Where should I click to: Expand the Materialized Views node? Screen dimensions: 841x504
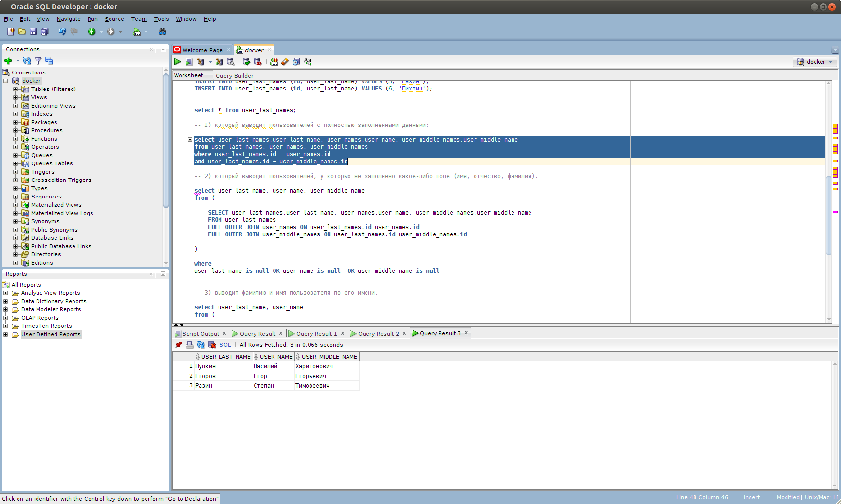15,205
